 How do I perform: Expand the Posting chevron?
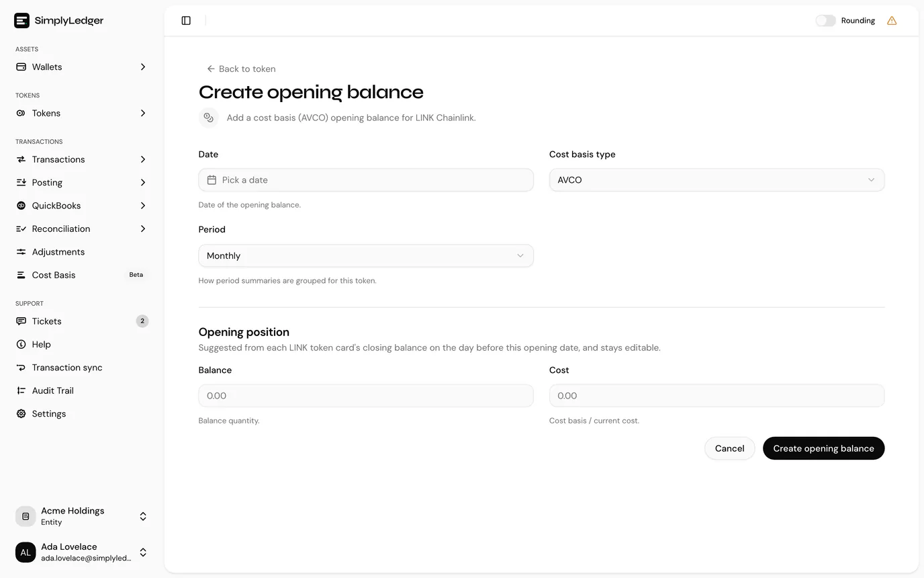click(x=142, y=183)
